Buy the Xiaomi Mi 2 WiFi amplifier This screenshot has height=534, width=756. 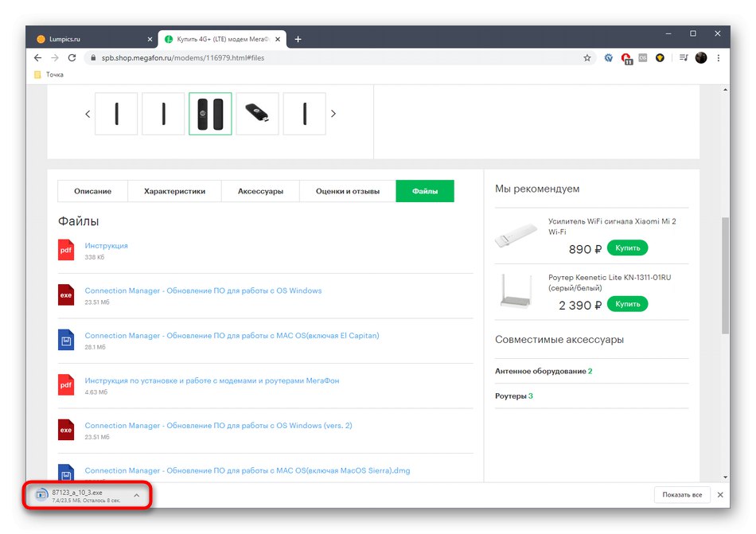click(627, 248)
